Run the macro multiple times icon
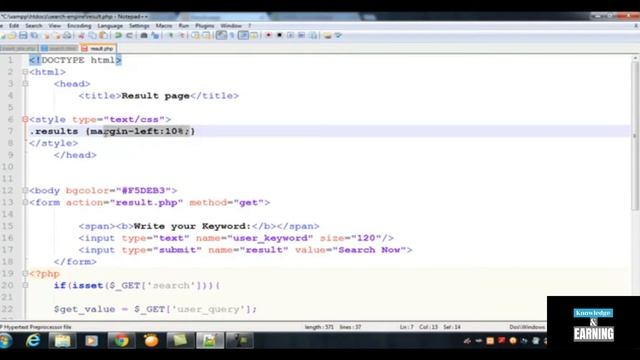This screenshot has width=640, height=360. [x=301, y=36]
